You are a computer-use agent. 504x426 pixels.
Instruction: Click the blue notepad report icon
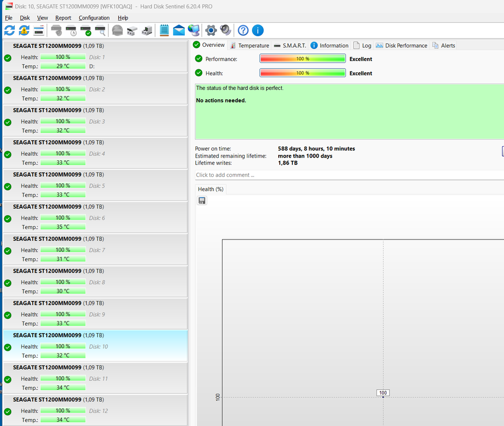coord(164,30)
